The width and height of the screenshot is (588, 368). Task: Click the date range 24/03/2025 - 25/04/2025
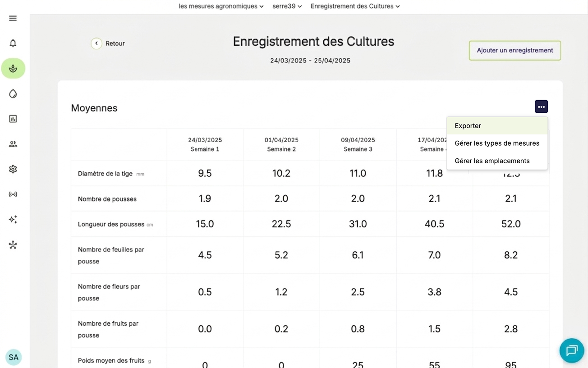tap(310, 60)
